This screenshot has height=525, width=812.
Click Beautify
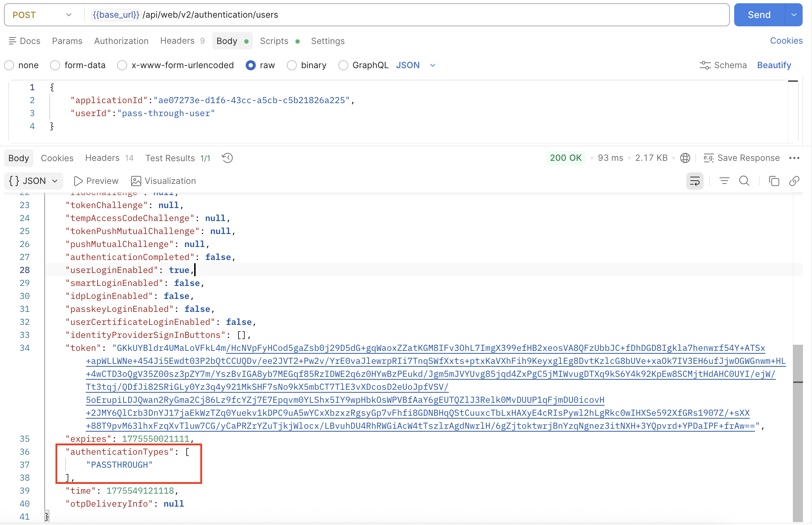(x=774, y=65)
